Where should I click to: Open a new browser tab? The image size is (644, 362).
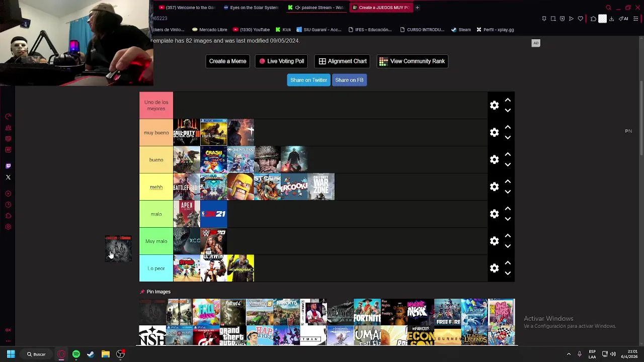[417, 8]
